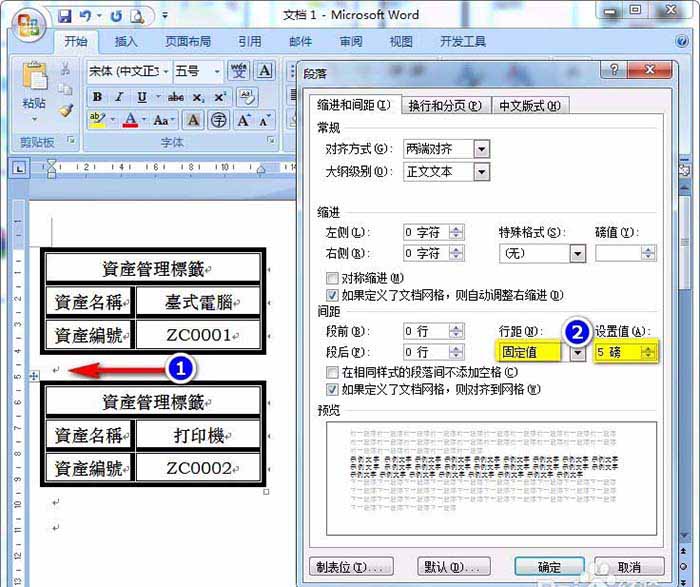Clear text formatting
This screenshot has width=700, height=587.
(247, 97)
